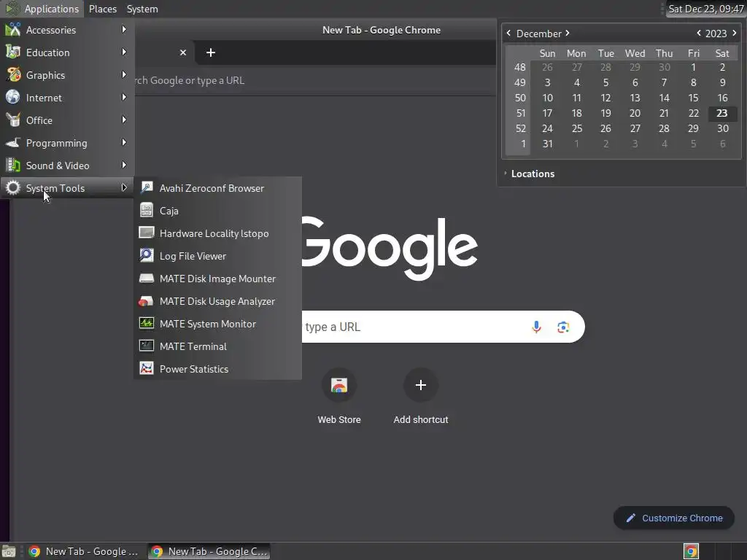Switch to second New Tab - Google C... taskbar window

click(209, 551)
